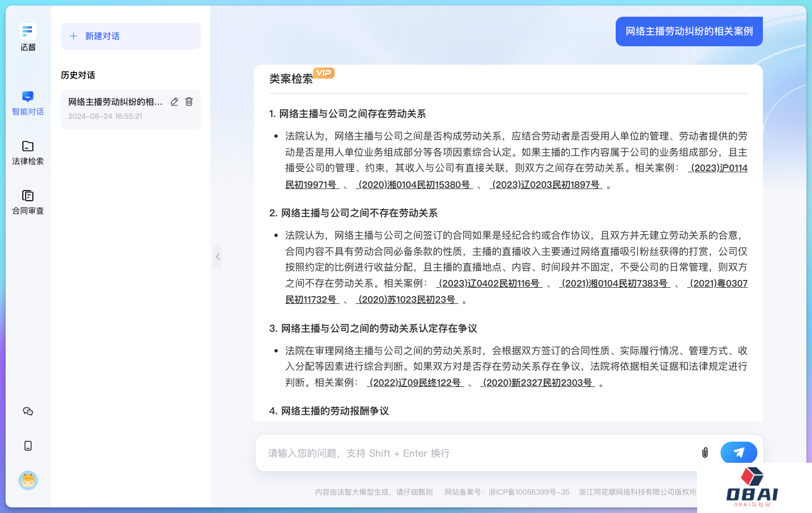Delete the conversation with trash icon
The image size is (812, 513).
189,101
